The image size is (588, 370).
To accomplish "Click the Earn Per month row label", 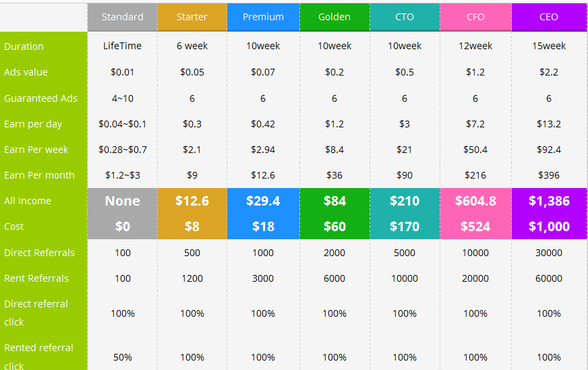I will 39,175.
